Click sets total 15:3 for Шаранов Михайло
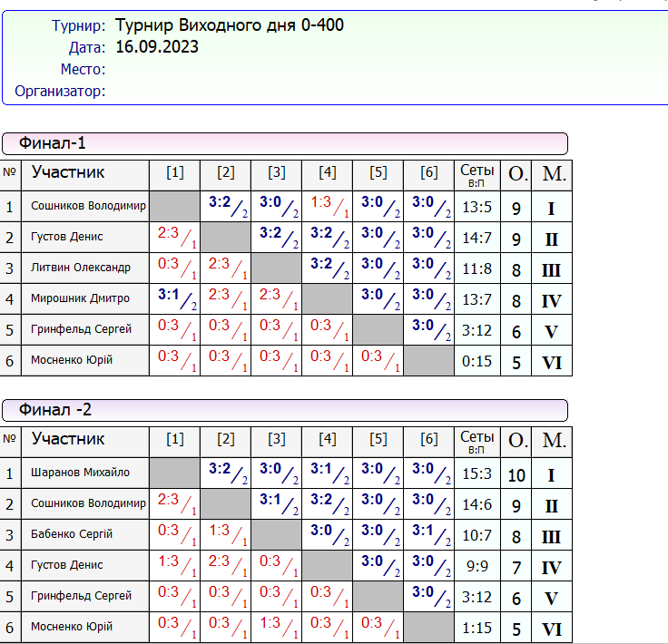 476,473
